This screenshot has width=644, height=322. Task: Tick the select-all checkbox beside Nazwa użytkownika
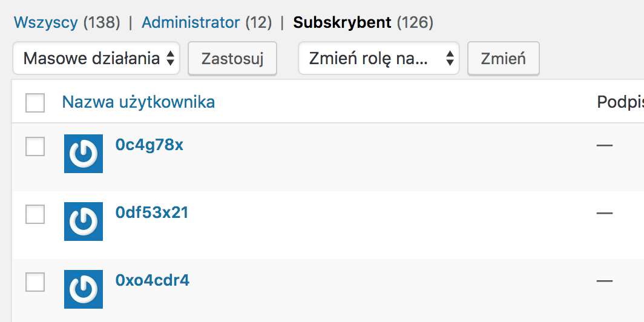pyautogui.click(x=35, y=103)
